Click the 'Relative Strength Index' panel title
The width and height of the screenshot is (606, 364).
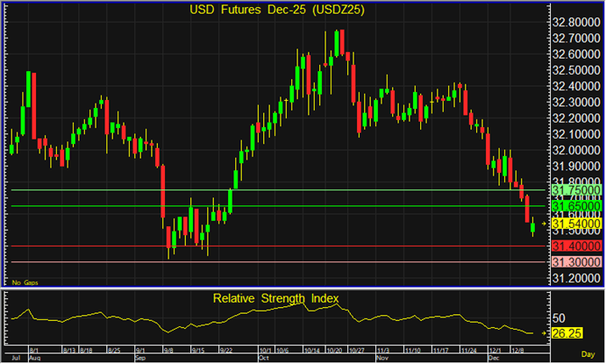[275, 298]
